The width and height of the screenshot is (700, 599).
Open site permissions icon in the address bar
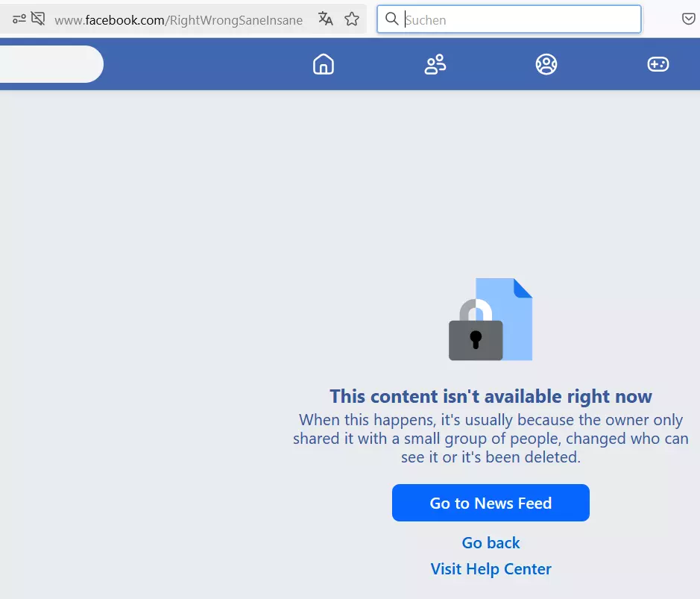click(x=19, y=19)
